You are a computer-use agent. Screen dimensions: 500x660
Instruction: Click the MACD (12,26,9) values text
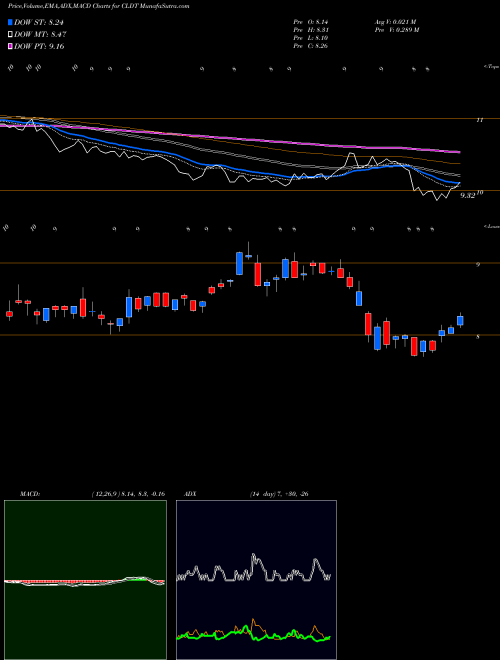pyautogui.click(x=128, y=494)
